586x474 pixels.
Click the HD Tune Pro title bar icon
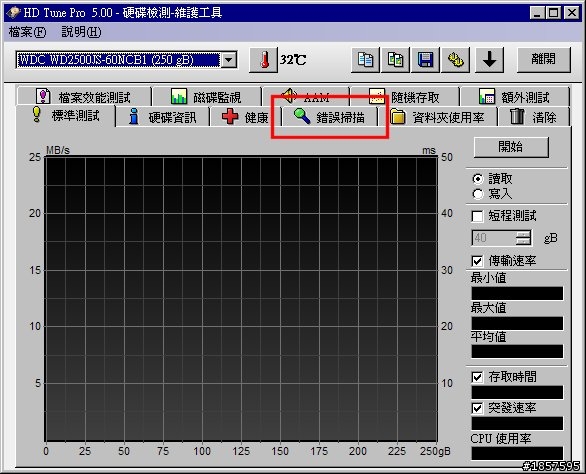click(x=13, y=13)
